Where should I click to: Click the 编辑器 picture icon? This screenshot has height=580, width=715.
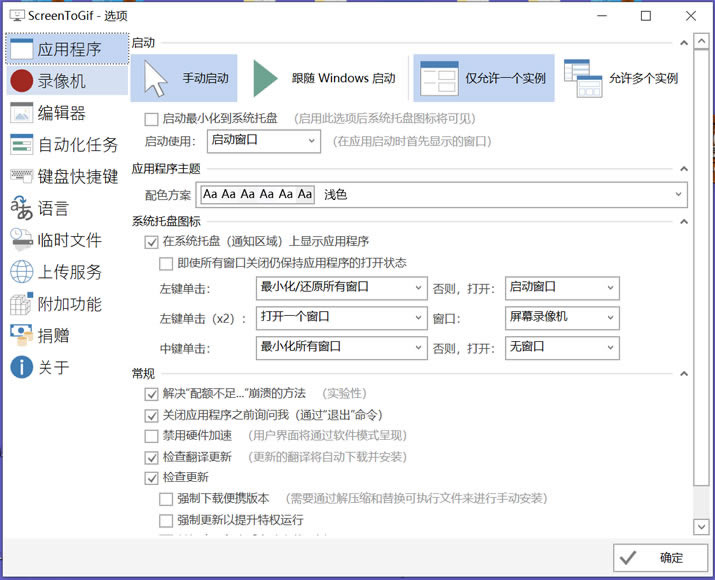tap(21, 113)
